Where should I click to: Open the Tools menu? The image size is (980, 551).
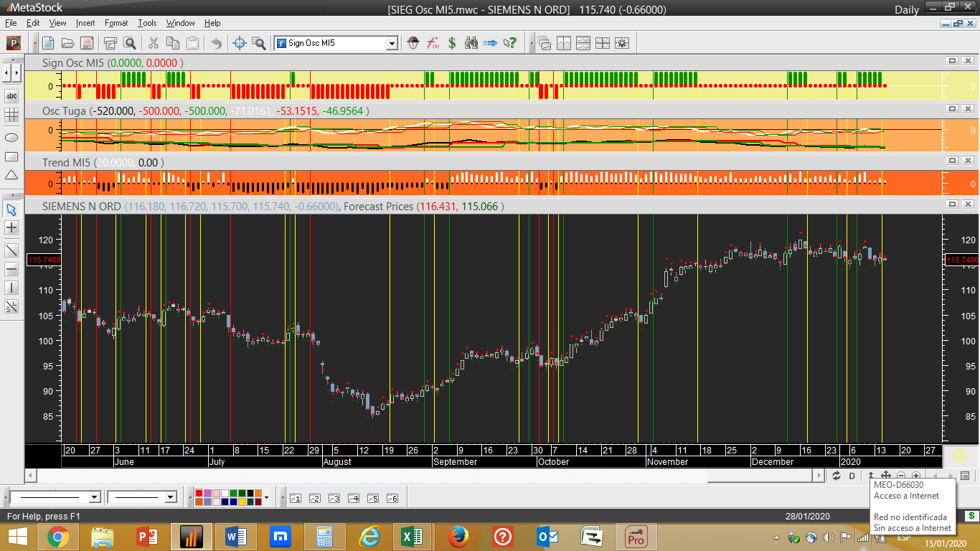pyautogui.click(x=147, y=23)
